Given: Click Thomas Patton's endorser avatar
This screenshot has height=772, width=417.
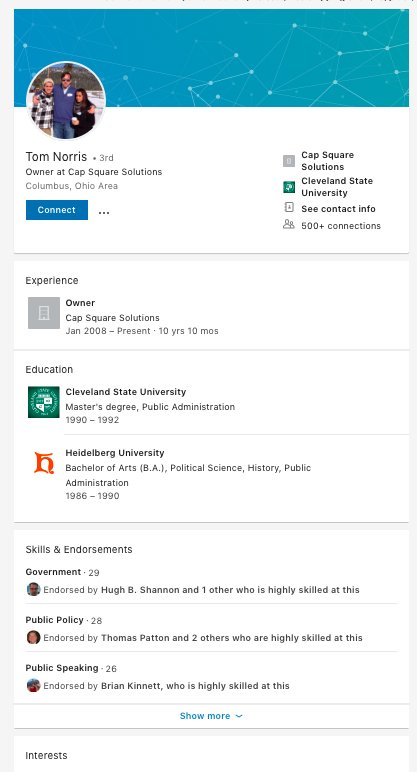Looking at the screenshot, I should 33,637.
